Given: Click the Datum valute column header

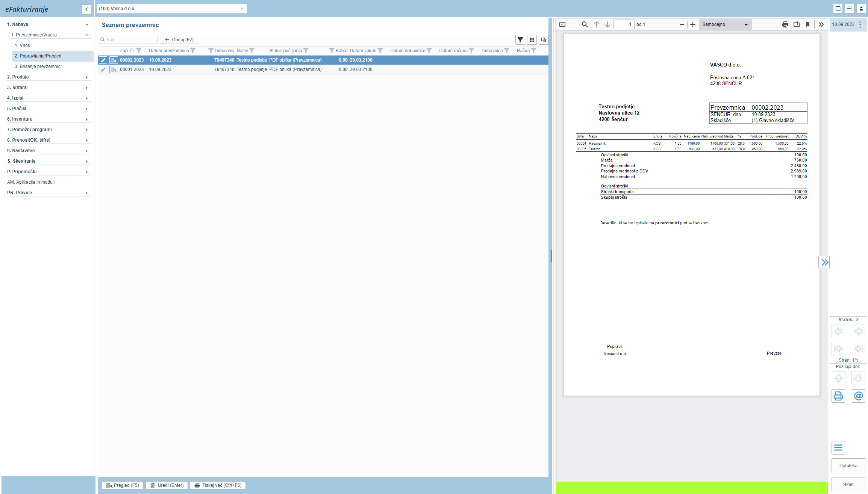Looking at the screenshot, I should coord(363,51).
